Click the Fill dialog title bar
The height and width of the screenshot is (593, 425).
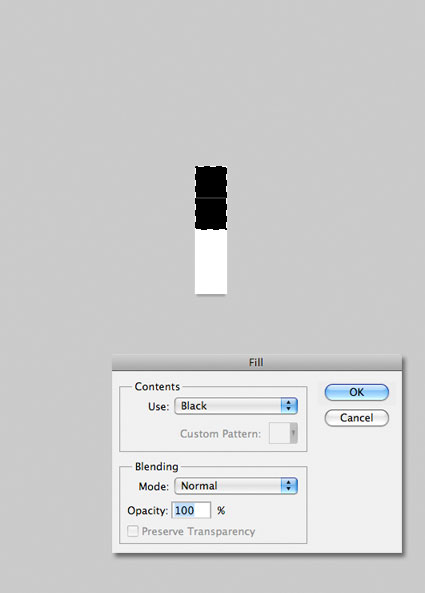257,362
